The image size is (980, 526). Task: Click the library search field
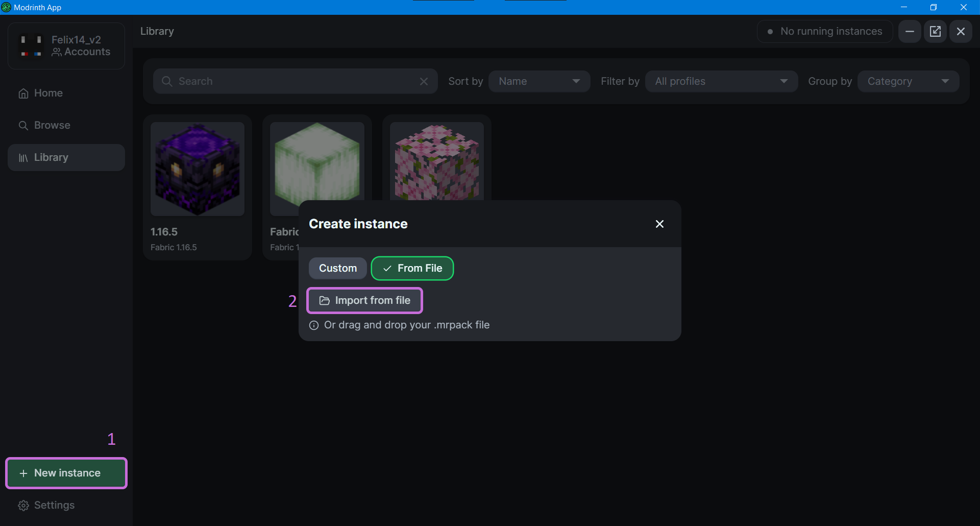[295, 81]
